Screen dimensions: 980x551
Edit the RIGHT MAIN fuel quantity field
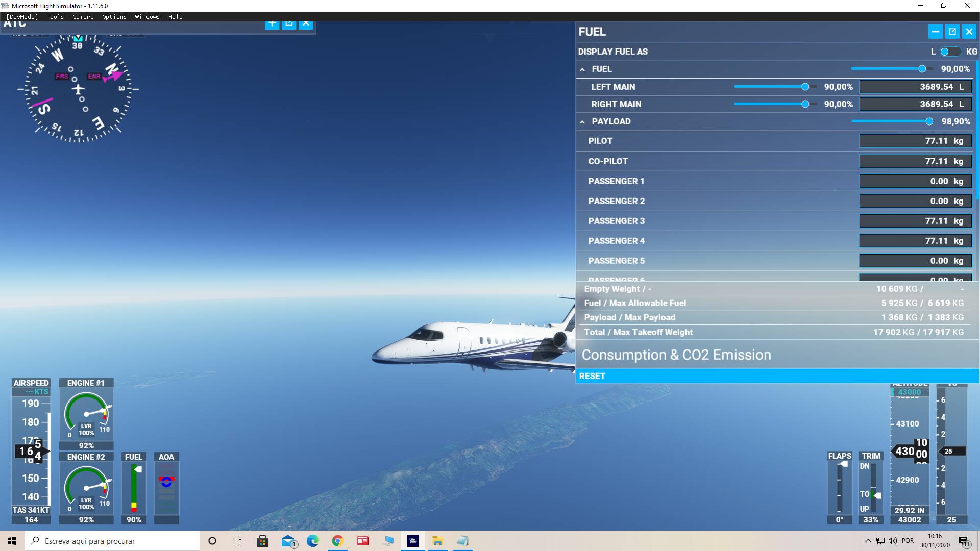pos(915,104)
